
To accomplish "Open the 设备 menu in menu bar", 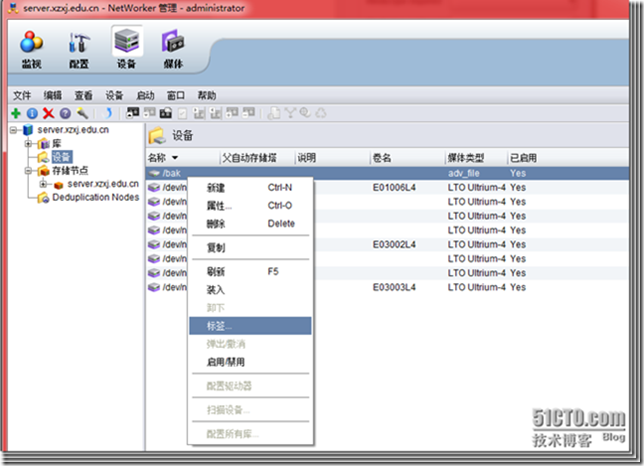I will point(114,96).
